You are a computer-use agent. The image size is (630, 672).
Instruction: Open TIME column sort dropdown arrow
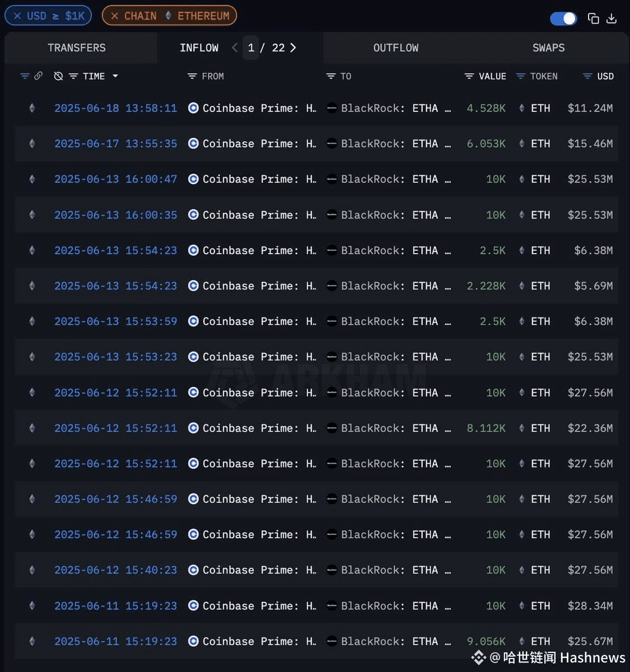(x=115, y=76)
